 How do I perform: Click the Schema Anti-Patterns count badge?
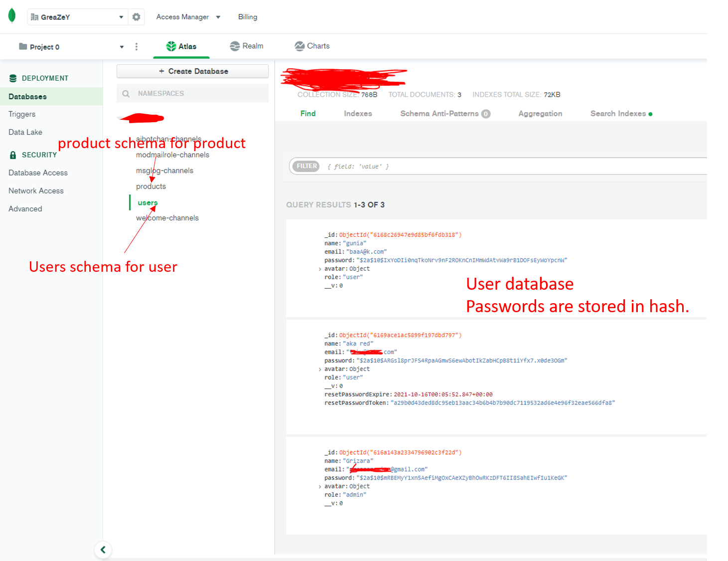(x=486, y=114)
